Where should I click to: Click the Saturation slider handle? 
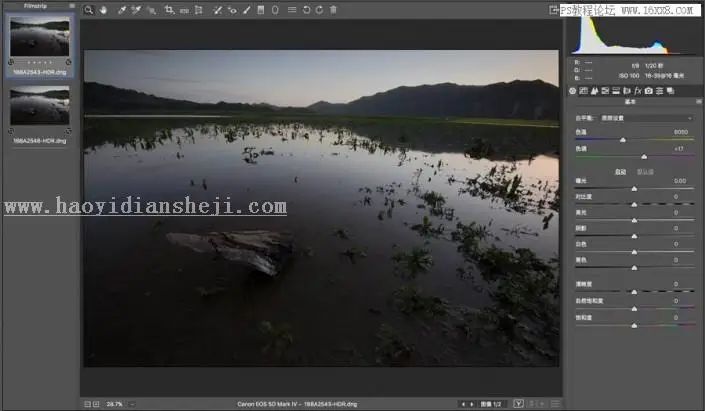[634, 325]
